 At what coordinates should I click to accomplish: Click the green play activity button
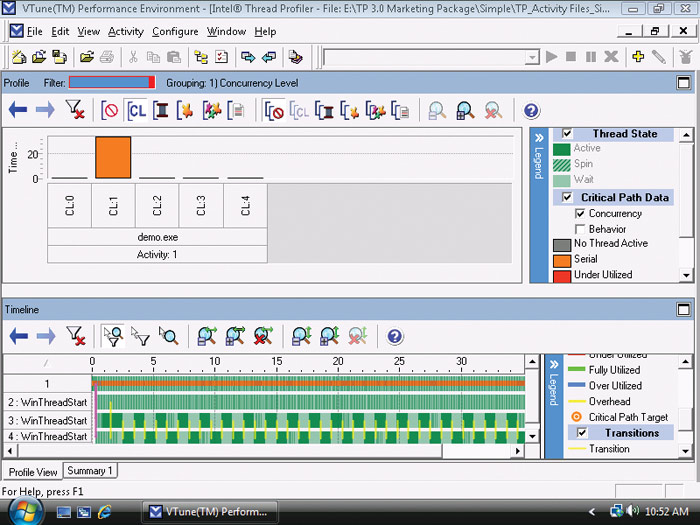click(x=552, y=57)
